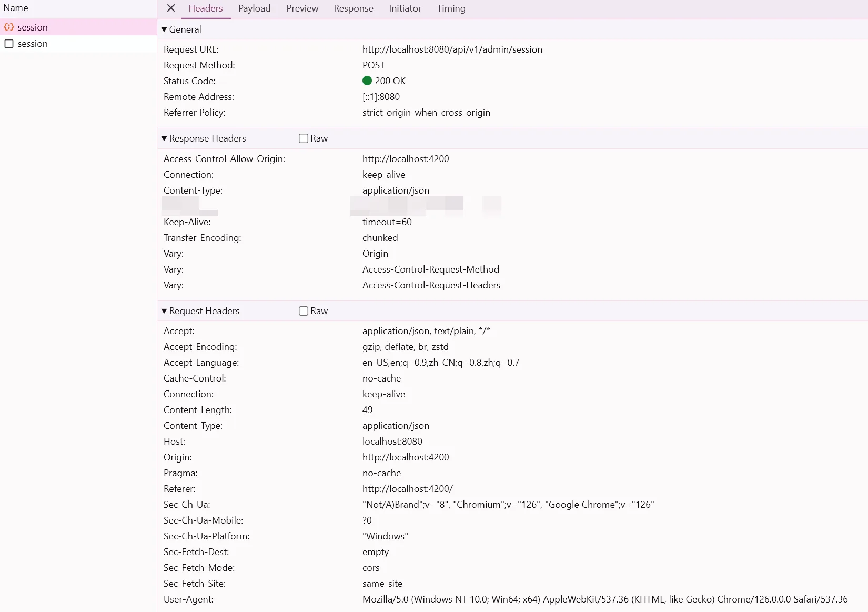The height and width of the screenshot is (612, 868).
Task: Open the Preview tab
Action: (302, 8)
